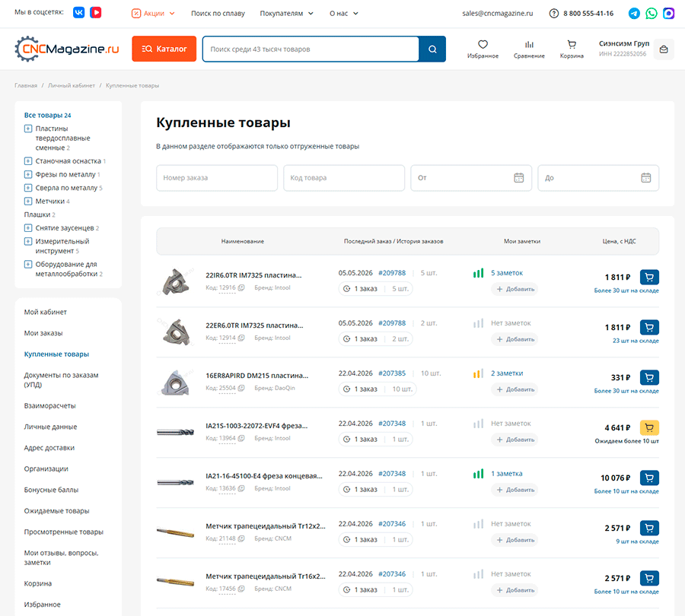Open 22IR6.0TR insert thumbnail image

click(176, 281)
